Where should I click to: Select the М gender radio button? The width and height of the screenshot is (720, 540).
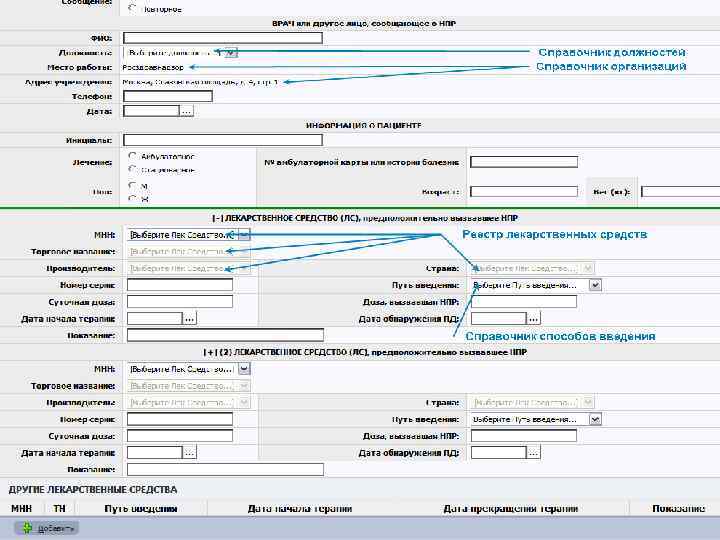[132, 186]
